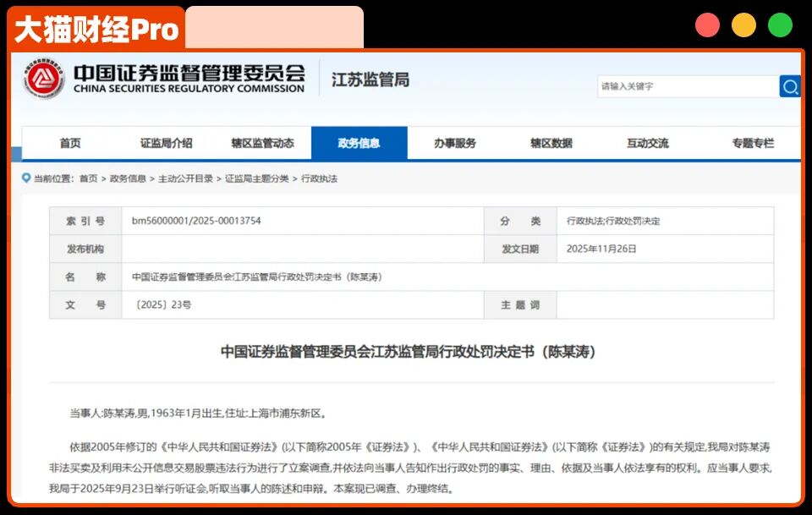
Task: Open the 互动交流 navigation tab
Action: point(647,143)
